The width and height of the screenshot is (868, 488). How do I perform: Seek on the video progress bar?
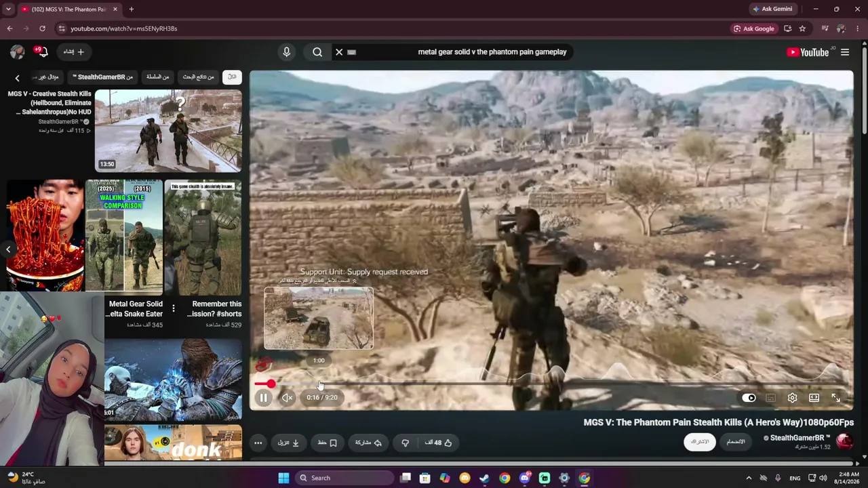pos(552,384)
